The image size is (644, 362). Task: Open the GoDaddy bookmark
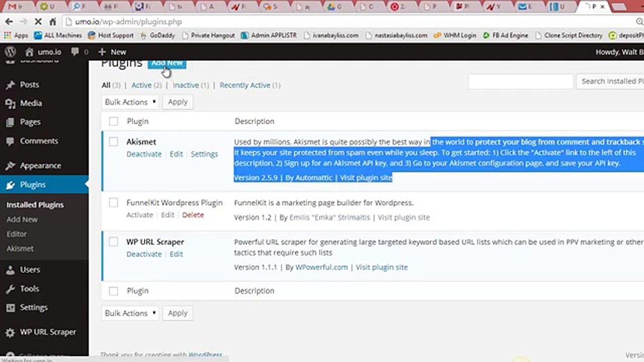click(x=158, y=35)
